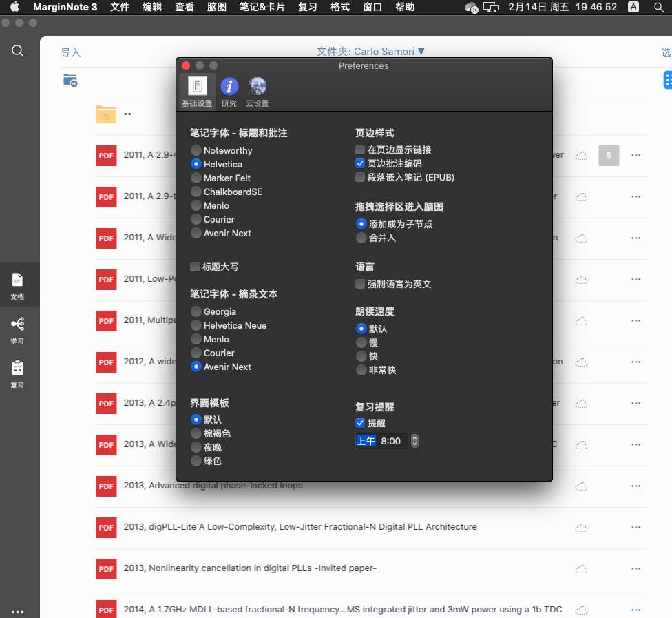This screenshot has height=618, width=672.
Task: Select 研究 tab in Preferences
Action: [x=229, y=92]
